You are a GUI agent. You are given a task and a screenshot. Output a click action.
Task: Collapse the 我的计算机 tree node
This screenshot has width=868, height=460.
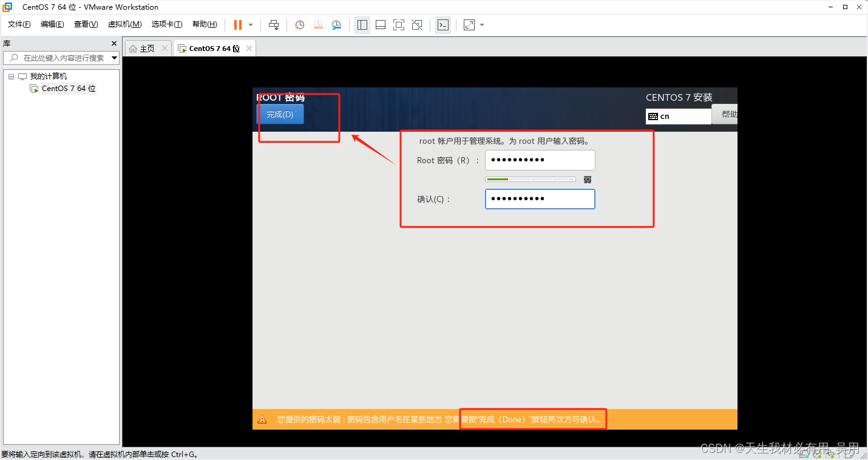click(x=11, y=76)
